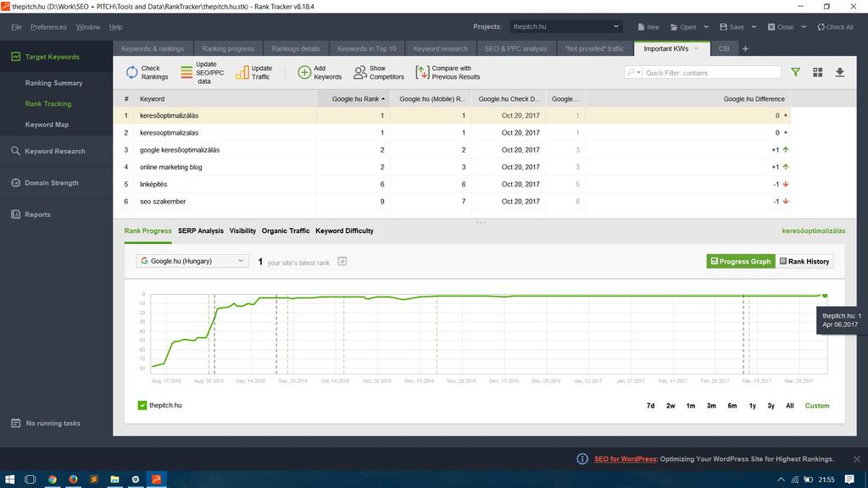Set graph range to All
This screenshot has height=488, width=868.
(790, 406)
